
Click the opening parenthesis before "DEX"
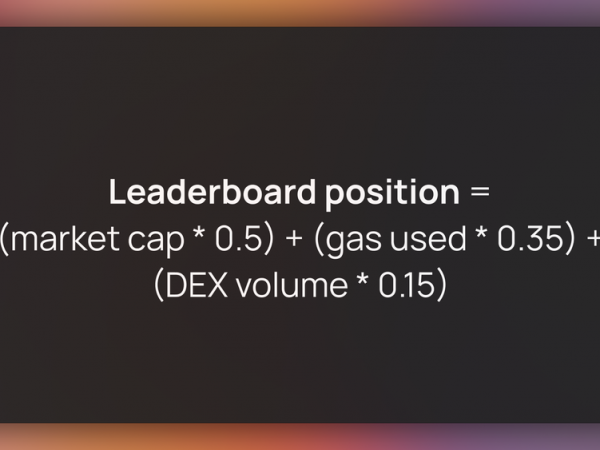click(x=159, y=285)
